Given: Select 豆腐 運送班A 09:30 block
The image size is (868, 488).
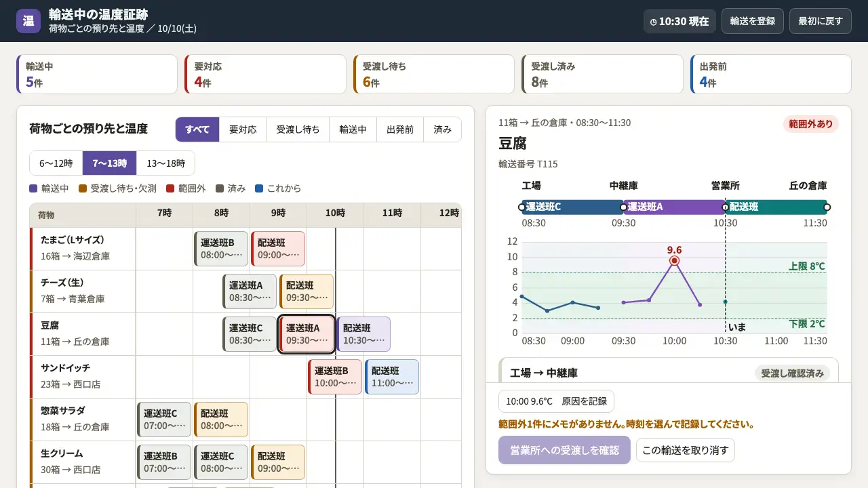Looking at the screenshot, I should [x=307, y=334].
